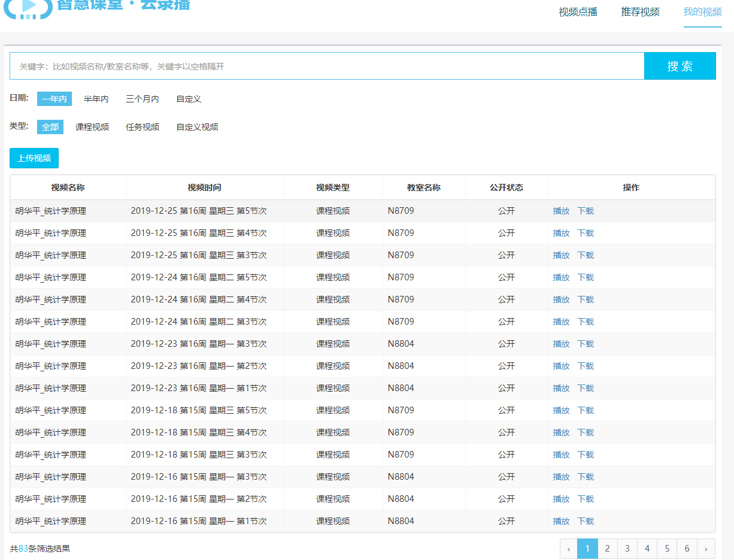Download the 2019-12-24 星期二 第3节次 video
The width and height of the screenshot is (734, 560).
(586, 322)
